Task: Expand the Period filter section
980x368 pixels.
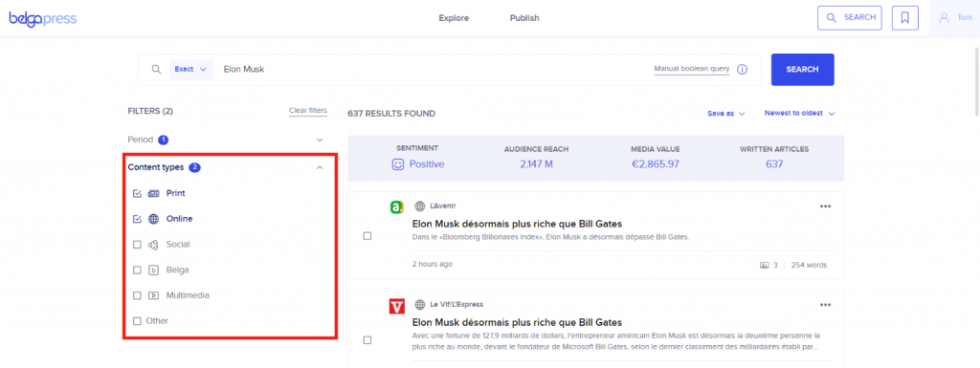Action: point(226,140)
